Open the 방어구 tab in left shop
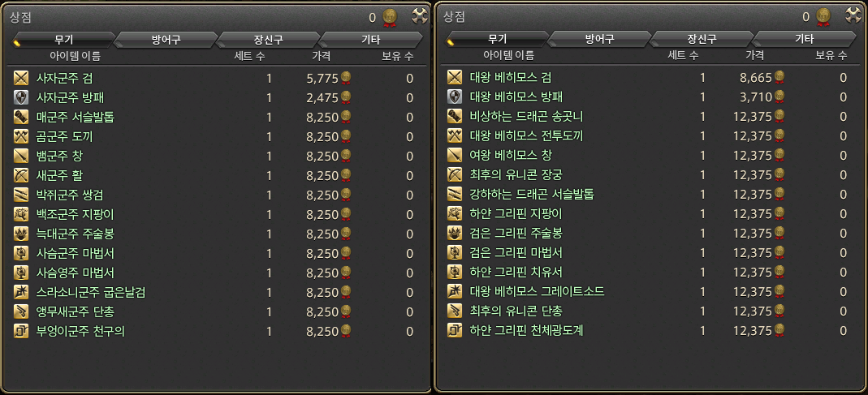 tap(166, 39)
